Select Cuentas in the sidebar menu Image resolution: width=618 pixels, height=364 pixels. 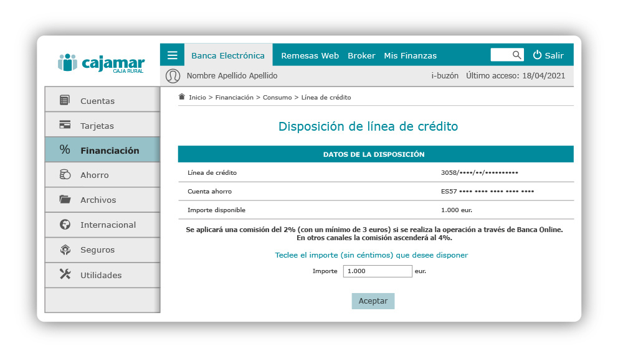[102, 100]
